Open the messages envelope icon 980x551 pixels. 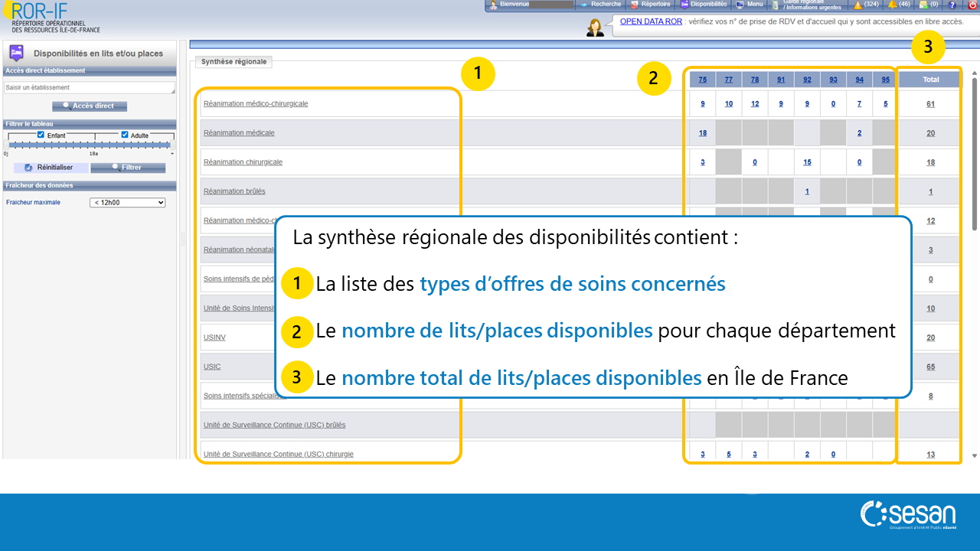coord(923,5)
